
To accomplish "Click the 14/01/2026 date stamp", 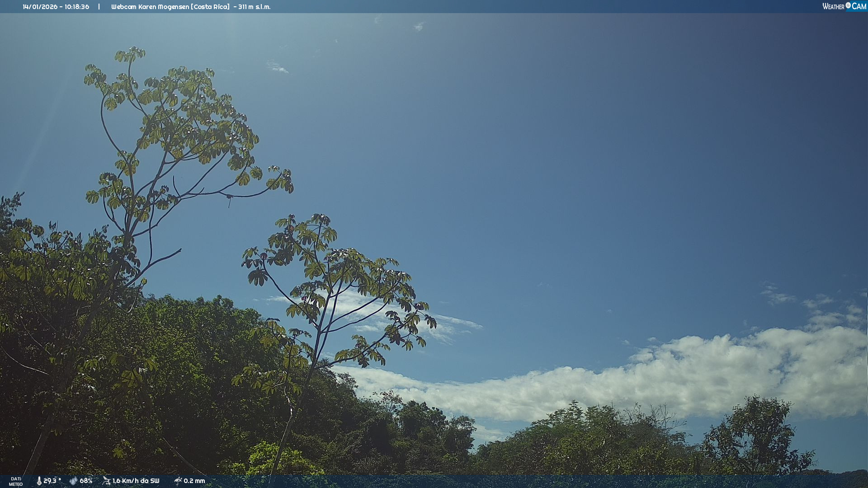I will [40, 7].
